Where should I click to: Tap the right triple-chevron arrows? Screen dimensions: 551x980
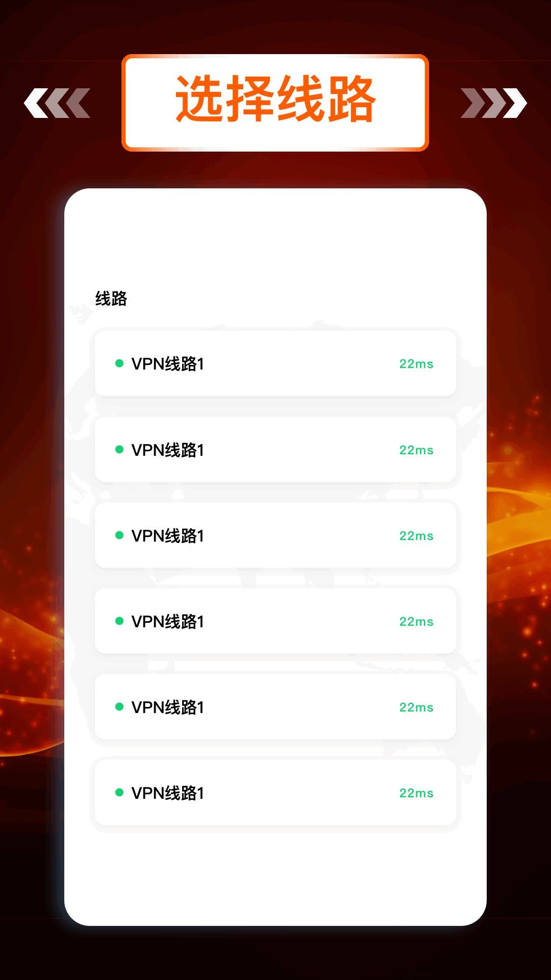pyautogui.click(x=494, y=103)
